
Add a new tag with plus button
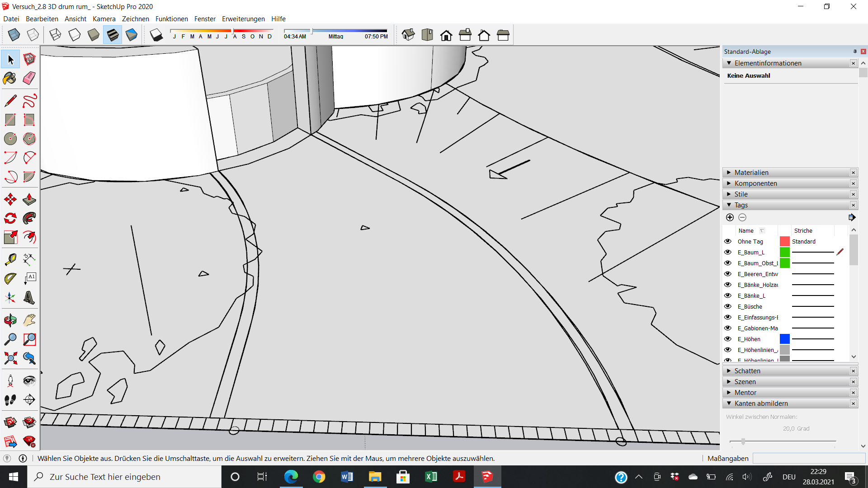(x=730, y=217)
